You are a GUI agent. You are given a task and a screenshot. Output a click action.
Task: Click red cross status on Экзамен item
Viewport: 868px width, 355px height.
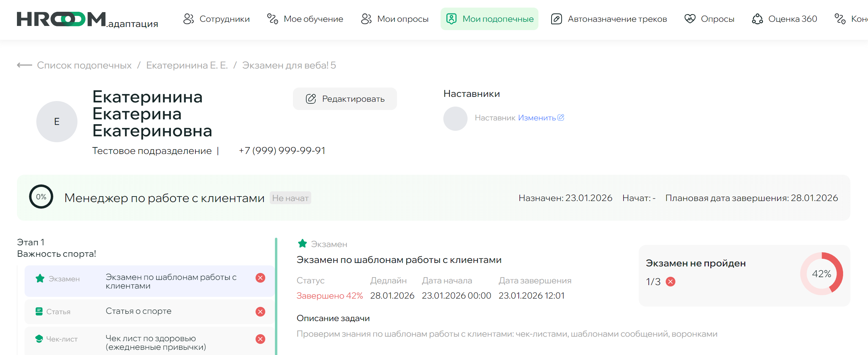pyautogui.click(x=260, y=278)
